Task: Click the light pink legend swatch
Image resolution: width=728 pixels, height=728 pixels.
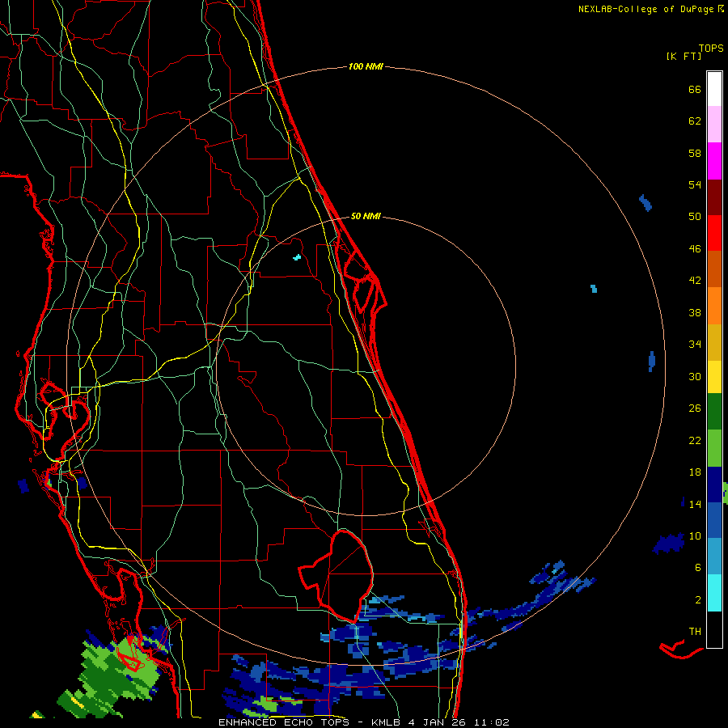Action: tap(714, 124)
